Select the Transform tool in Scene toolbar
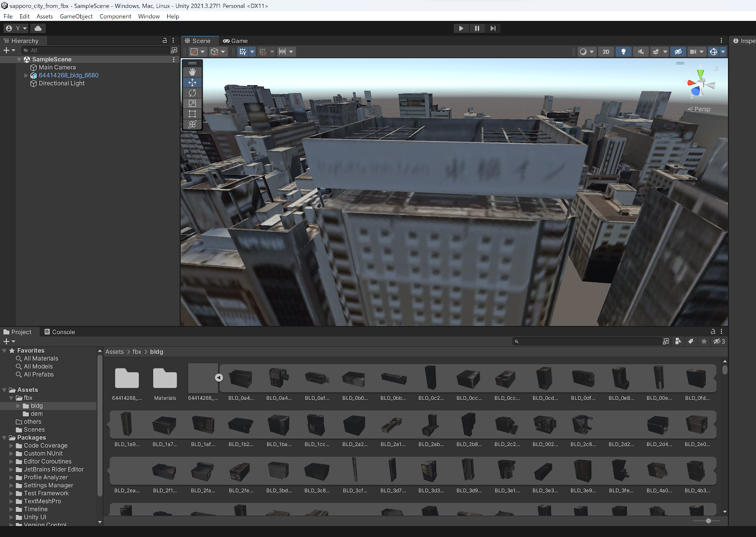This screenshot has height=537, width=756. click(192, 124)
